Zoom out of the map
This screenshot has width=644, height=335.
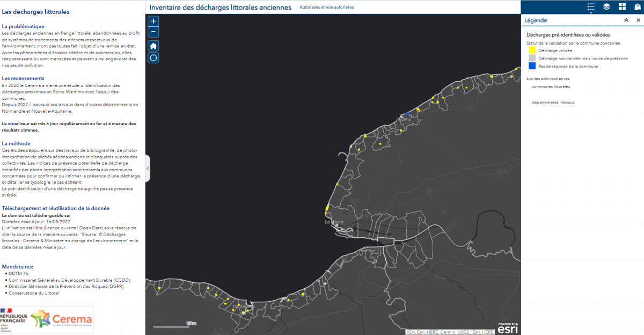click(153, 32)
